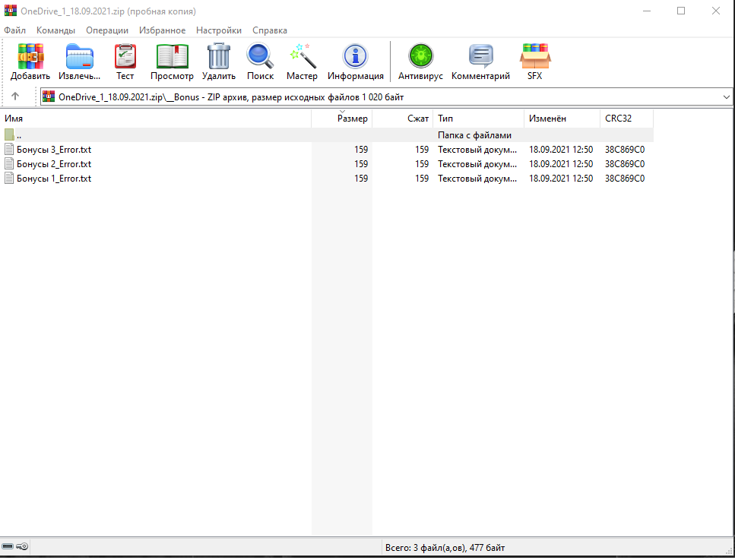Click the key password icon in status bar
735x560 pixels.
22,546
